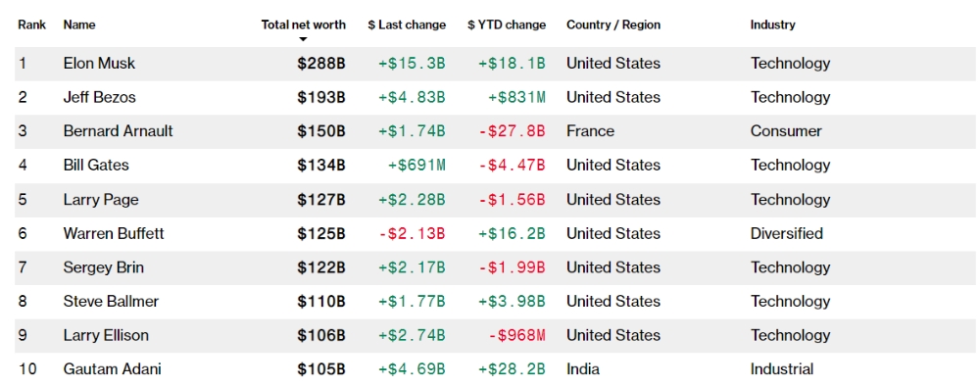
Task: Sort table by $ Last change header
Action: (407, 25)
